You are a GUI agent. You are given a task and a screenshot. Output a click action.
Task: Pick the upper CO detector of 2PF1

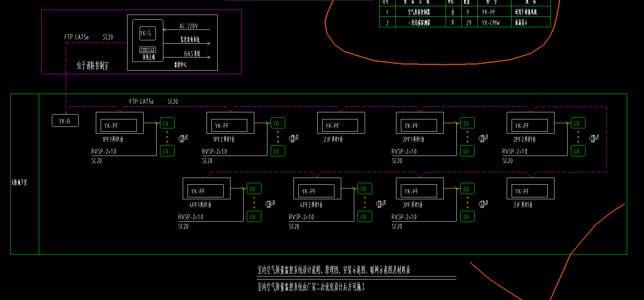pos(467,123)
